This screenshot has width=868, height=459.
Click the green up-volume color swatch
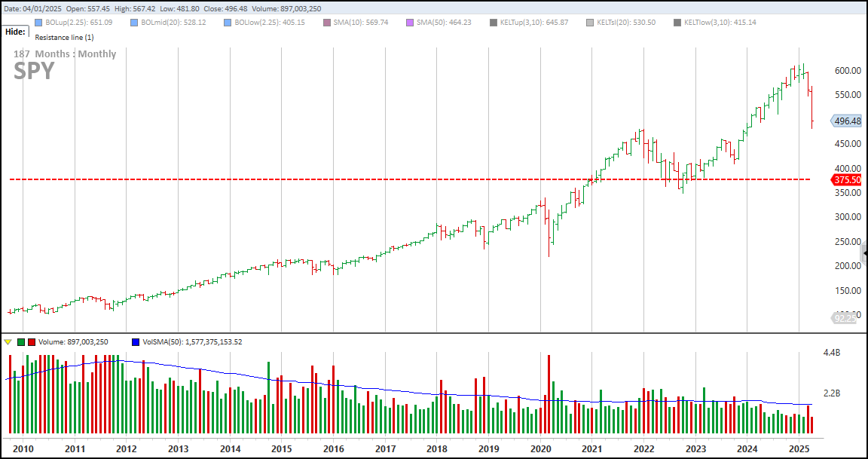(x=21, y=341)
